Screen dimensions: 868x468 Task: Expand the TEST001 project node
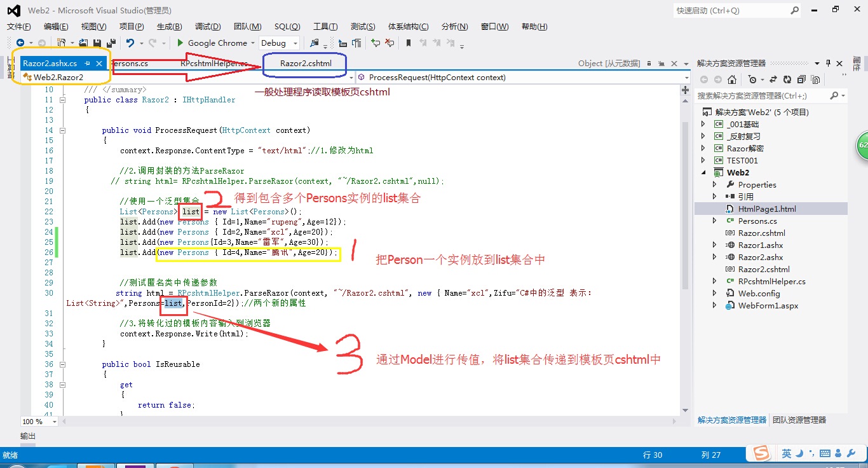pos(703,160)
